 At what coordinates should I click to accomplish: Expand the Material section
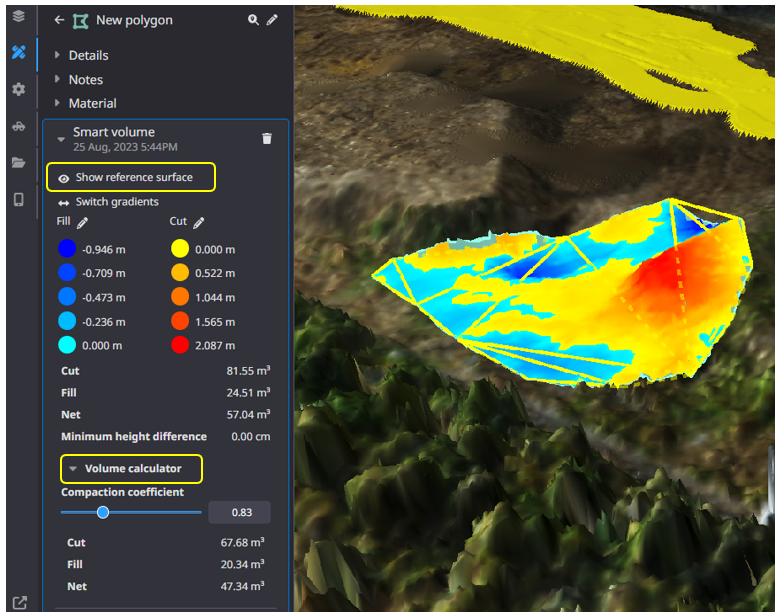tap(92, 103)
